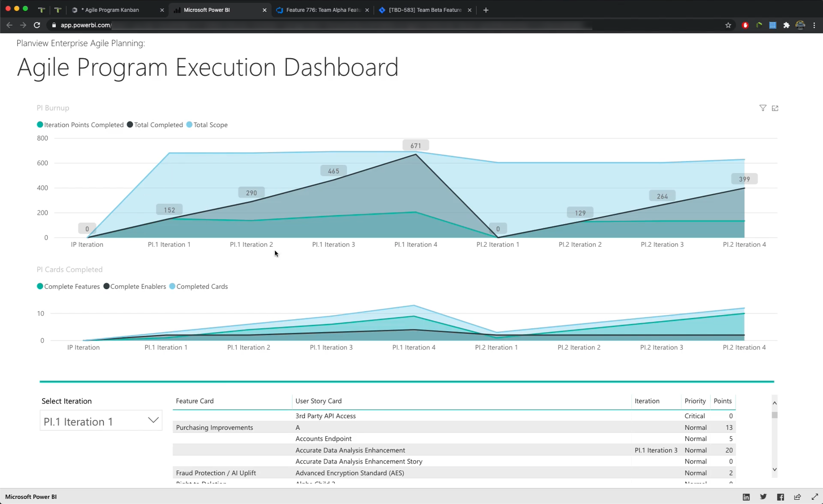Image resolution: width=823 pixels, height=504 pixels.
Task: Click the table vertical scrollbar thumb
Action: (775, 415)
